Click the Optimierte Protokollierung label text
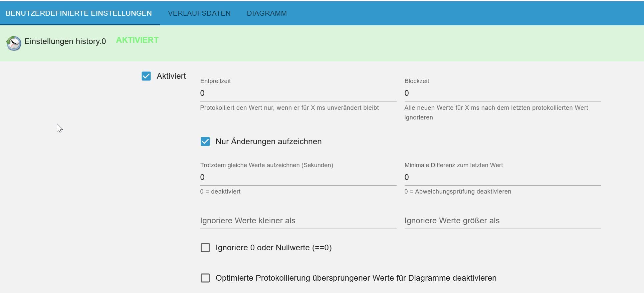 (356, 278)
